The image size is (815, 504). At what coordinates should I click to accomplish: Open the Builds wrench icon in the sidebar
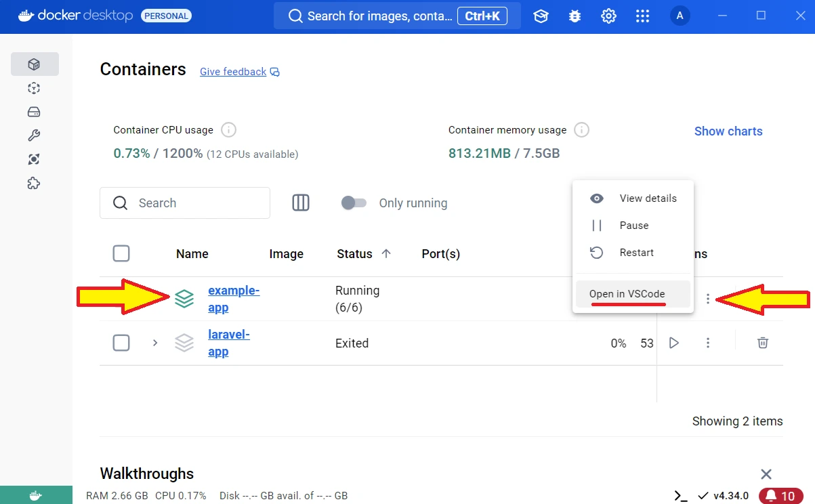point(35,135)
